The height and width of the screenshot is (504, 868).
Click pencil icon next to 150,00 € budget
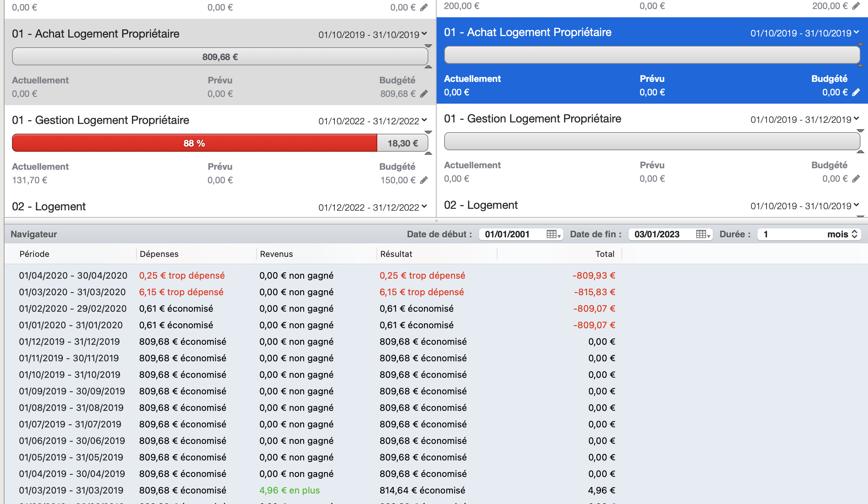tap(424, 180)
